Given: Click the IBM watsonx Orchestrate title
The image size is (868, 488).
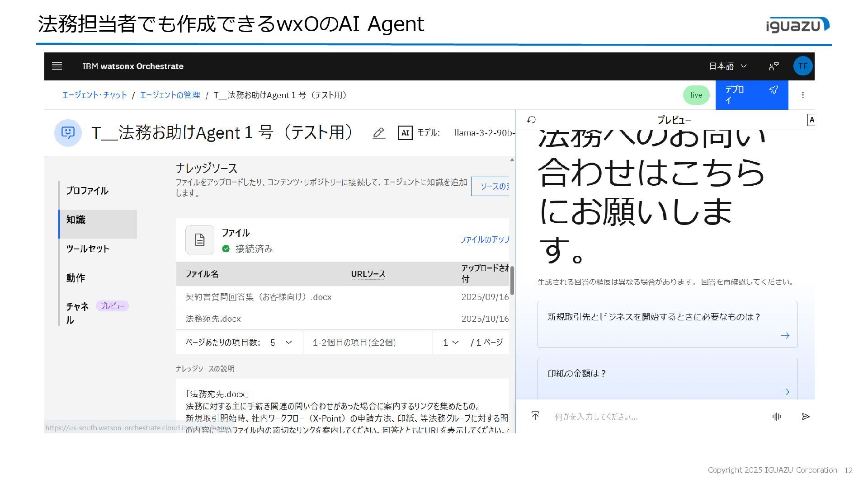Looking at the screenshot, I should (x=133, y=66).
